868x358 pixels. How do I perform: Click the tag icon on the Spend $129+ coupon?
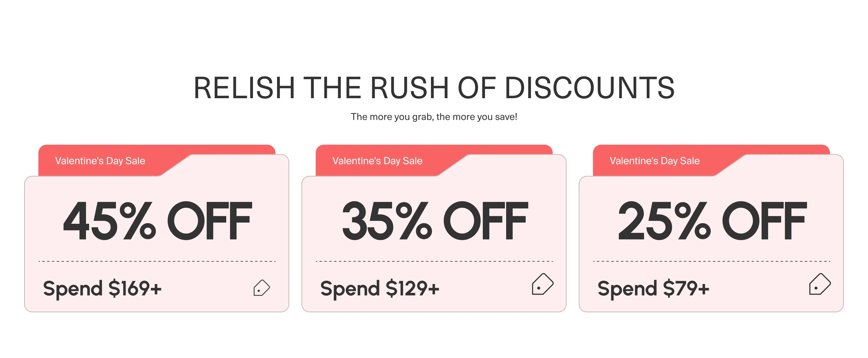[542, 284]
